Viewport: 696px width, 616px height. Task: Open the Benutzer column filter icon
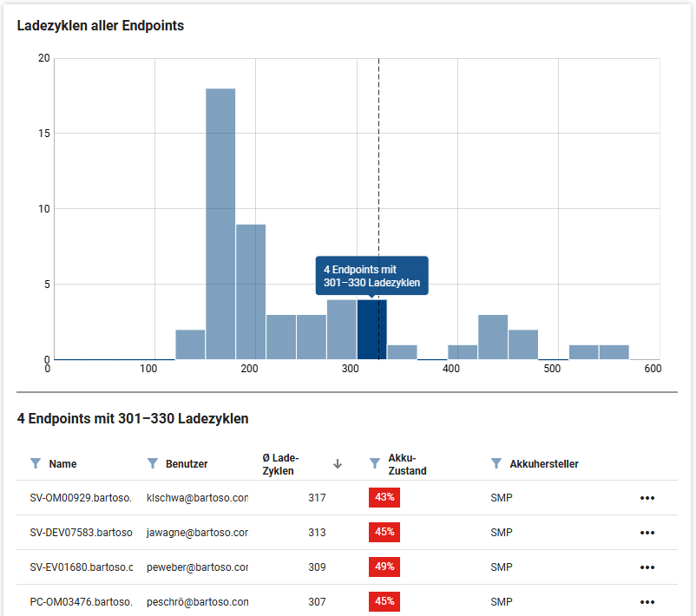coord(153,464)
